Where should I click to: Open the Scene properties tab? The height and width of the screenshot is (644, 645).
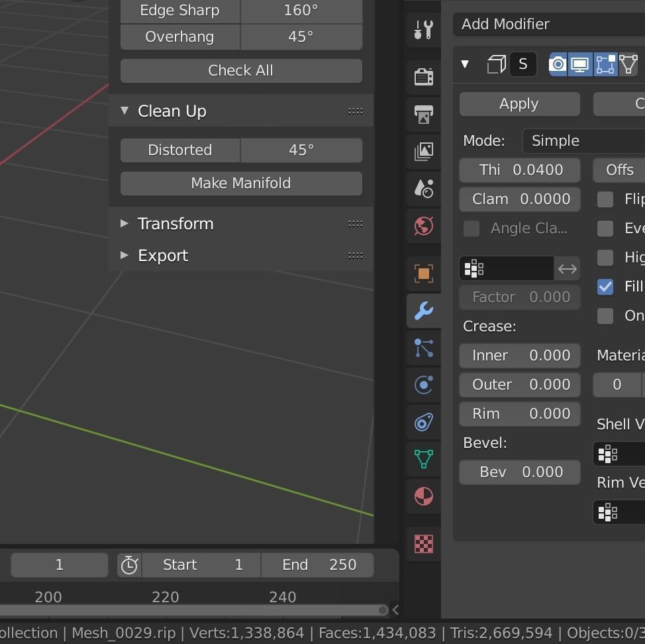[424, 188]
